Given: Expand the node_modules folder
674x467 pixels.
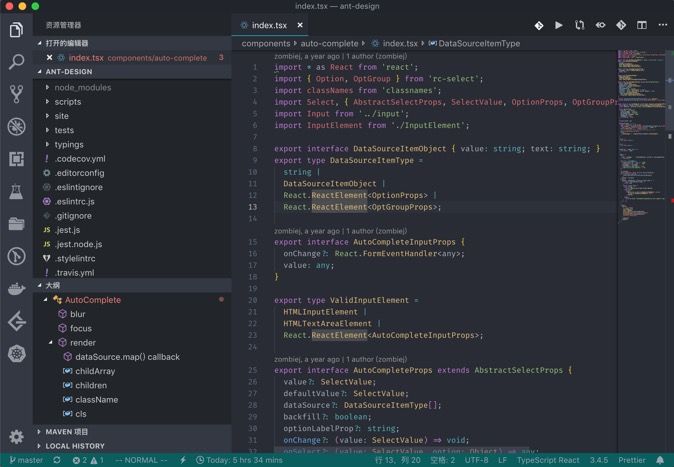Looking at the screenshot, I should [x=82, y=87].
